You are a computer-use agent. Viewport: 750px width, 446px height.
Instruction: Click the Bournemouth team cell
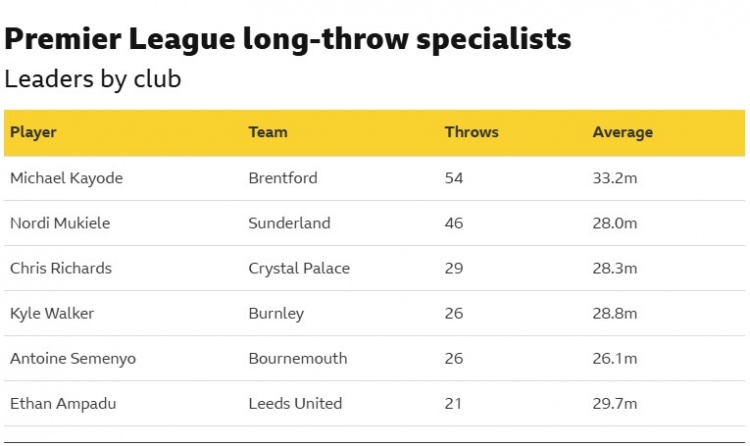click(x=298, y=358)
